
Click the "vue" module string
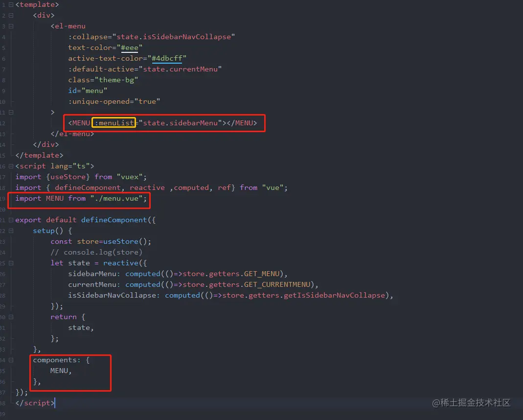coord(273,188)
